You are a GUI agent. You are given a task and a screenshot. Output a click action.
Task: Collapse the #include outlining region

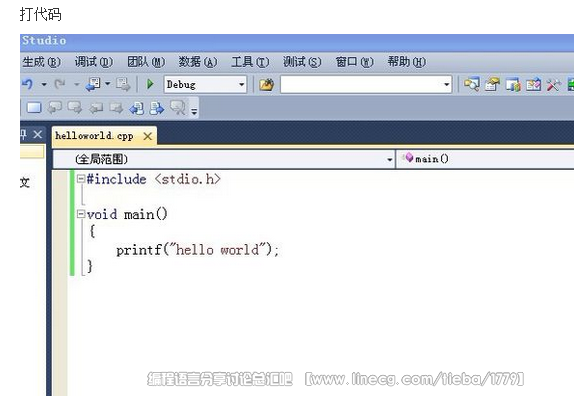pyautogui.click(x=81, y=179)
